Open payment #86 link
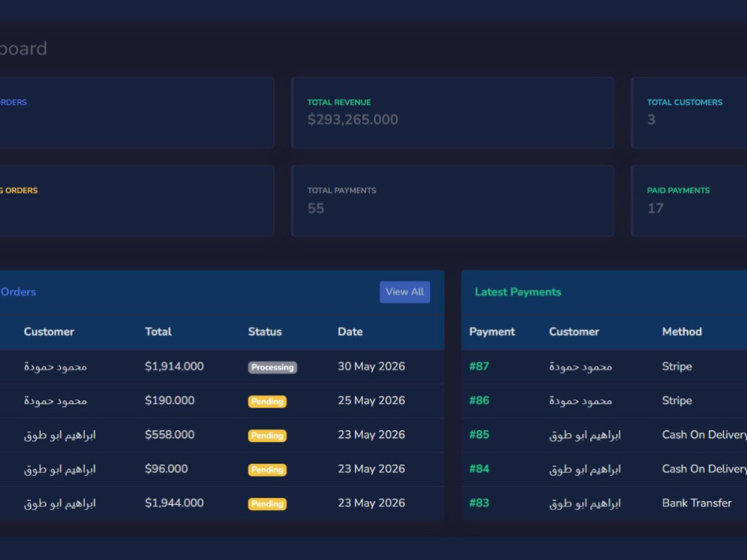Image resolution: width=747 pixels, height=560 pixels. 479,400
